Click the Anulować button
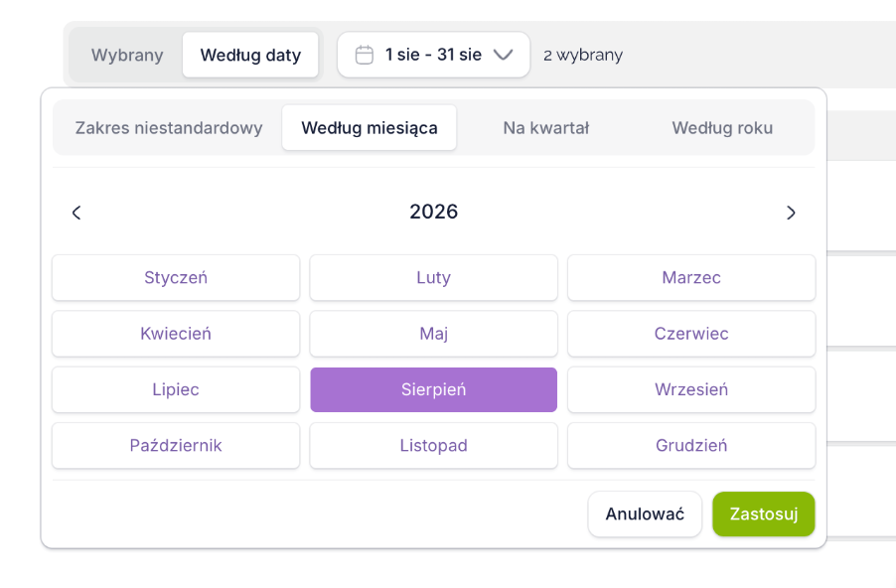896x588 pixels. (x=645, y=514)
